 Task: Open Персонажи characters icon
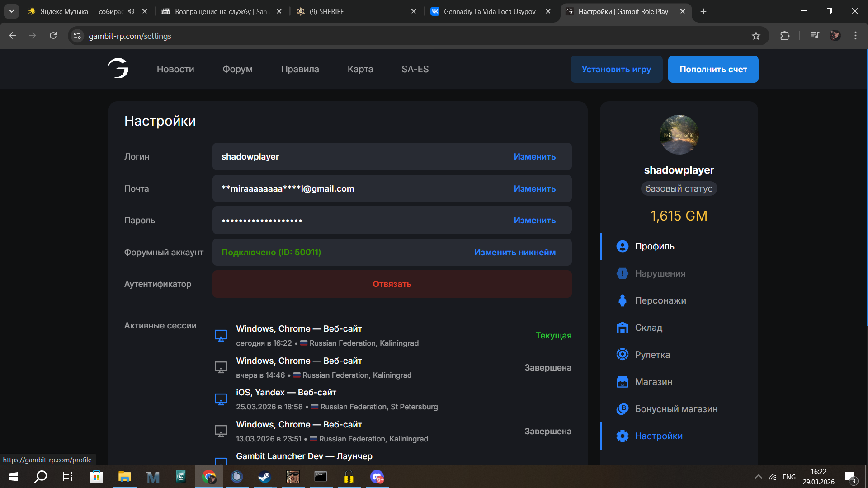pos(623,300)
